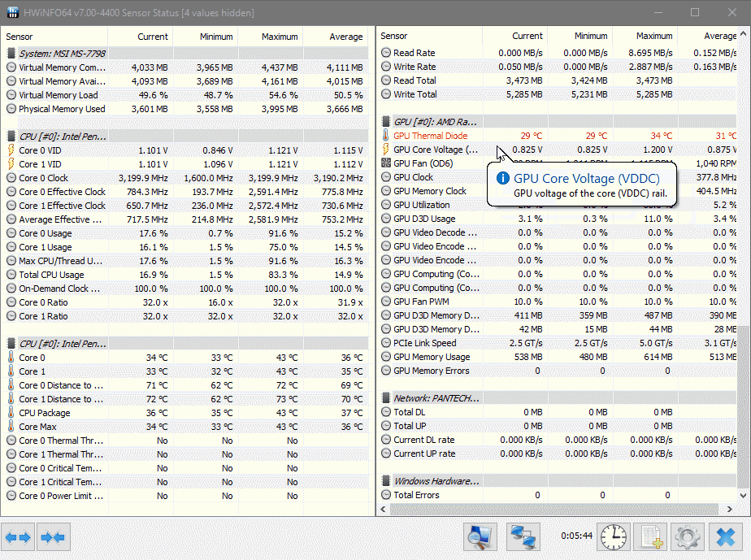This screenshot has width=751, height=560.
Task: Click the CPU Package thermometer icon
Action: click(x=11, y=412)
